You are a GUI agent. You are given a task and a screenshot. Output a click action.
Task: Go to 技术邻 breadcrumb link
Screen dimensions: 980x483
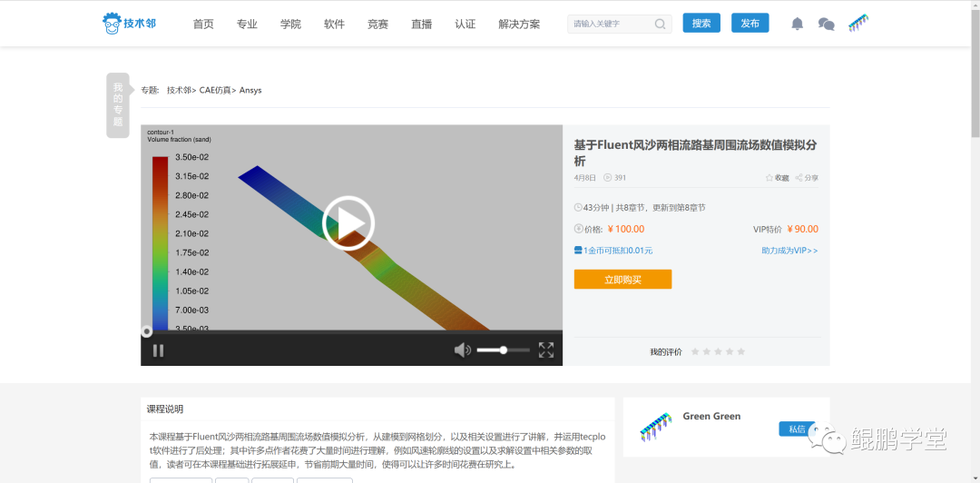(x=180, y=90)
